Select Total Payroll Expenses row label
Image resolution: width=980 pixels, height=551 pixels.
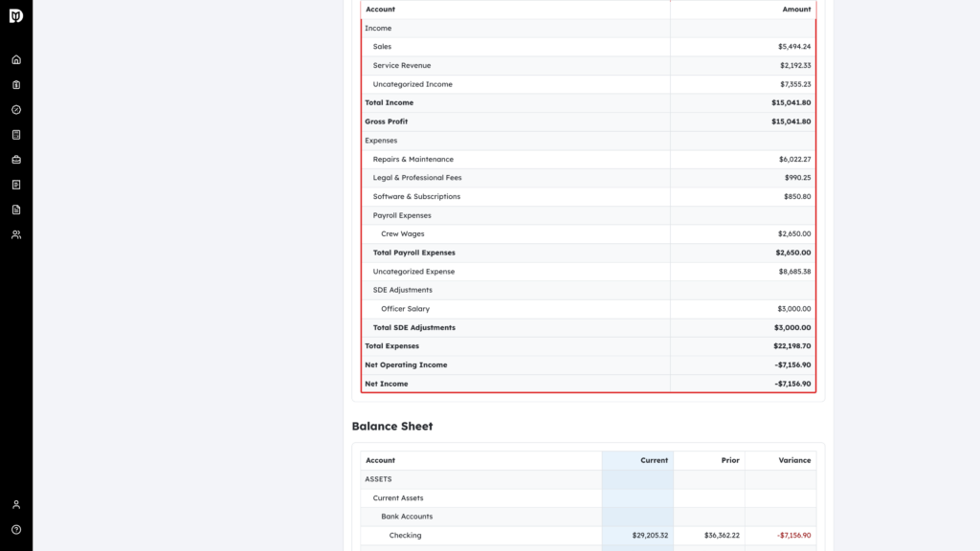(x=413, y=253)
